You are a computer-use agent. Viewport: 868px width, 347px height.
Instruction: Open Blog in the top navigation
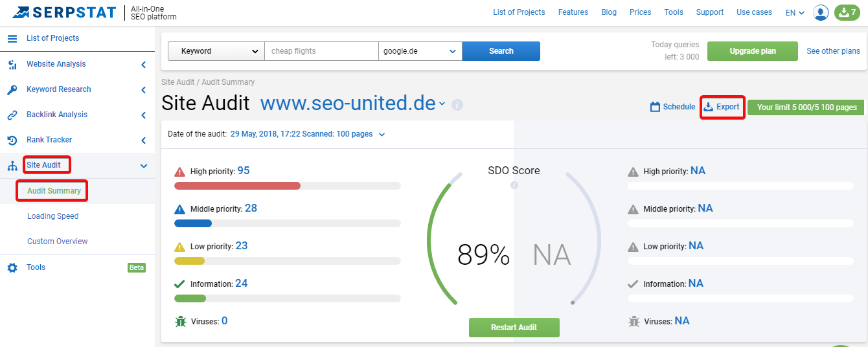tap(609, 12)
